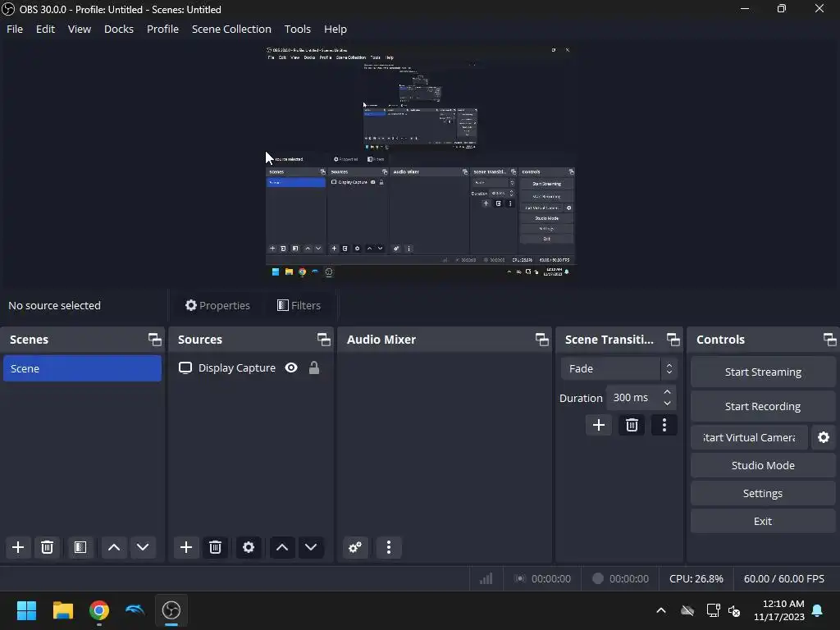Click the 60.00 / 60.00 FPS status

click(783, 578)
